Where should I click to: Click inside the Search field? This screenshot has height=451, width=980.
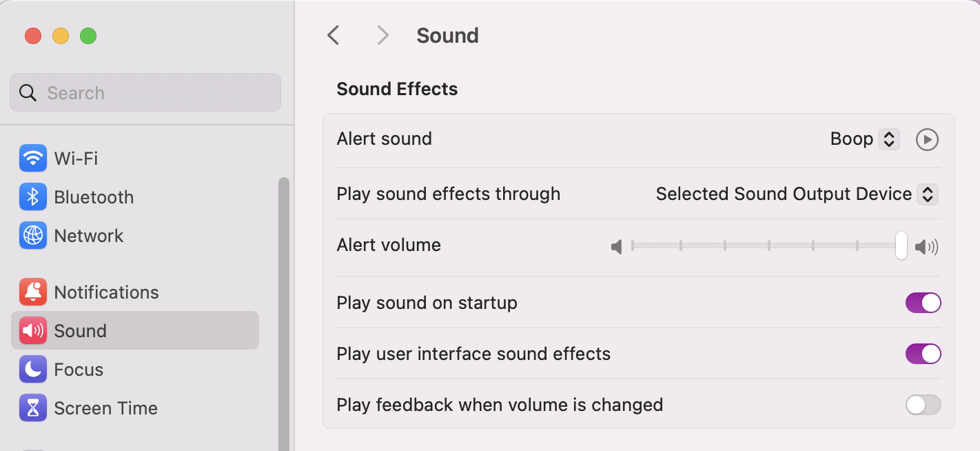(145, 92)
